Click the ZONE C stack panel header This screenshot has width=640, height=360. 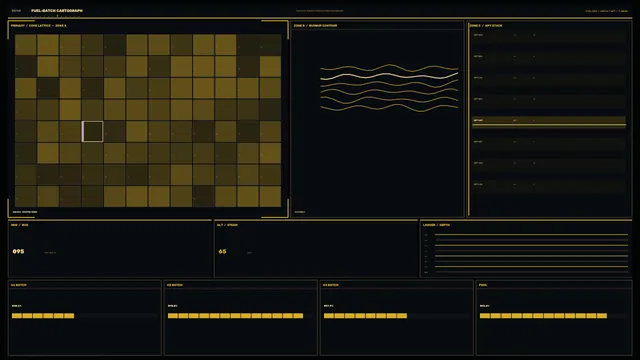[486, 26]
